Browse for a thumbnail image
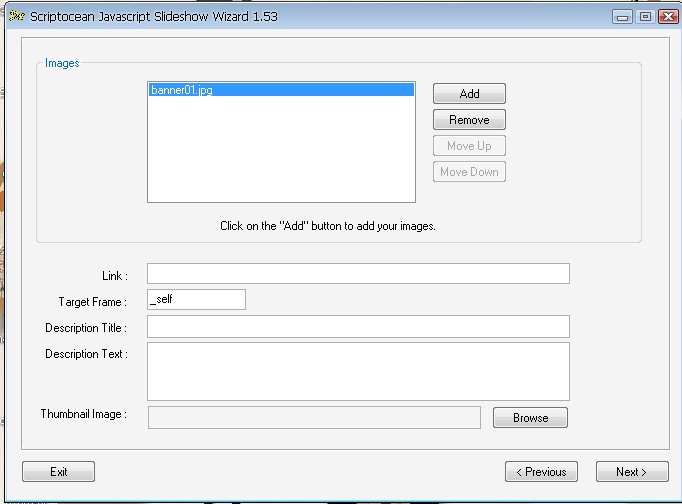This screenshot has width=682, height=504. tap(530, 417)
